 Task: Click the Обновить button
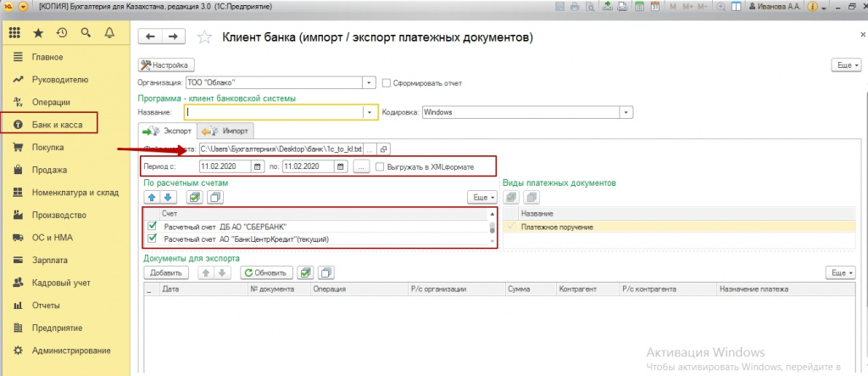point(265,272)
